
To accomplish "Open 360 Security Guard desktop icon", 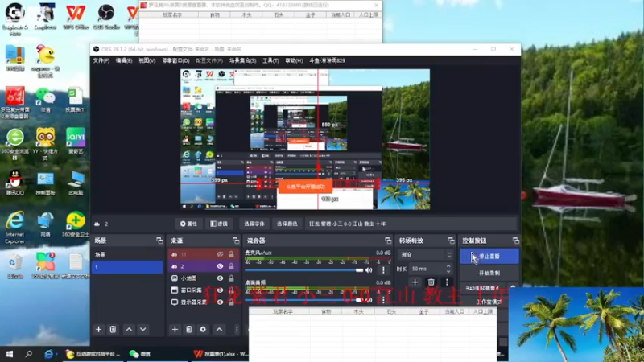I will coord(76,224).
